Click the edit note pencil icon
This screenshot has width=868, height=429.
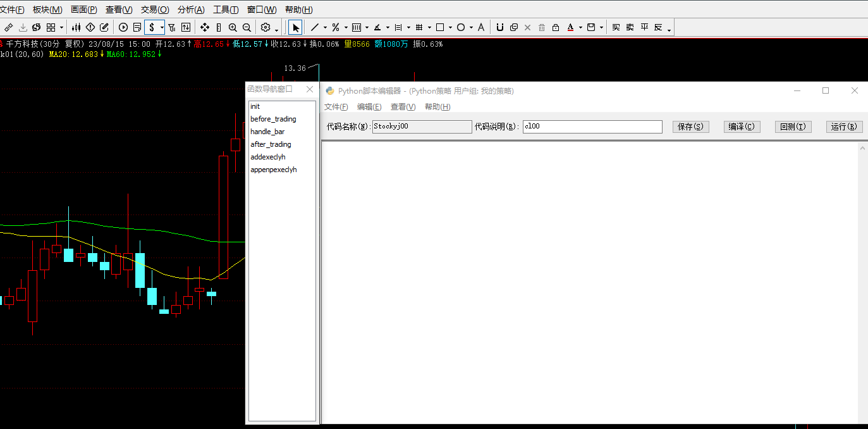[104, 27]
